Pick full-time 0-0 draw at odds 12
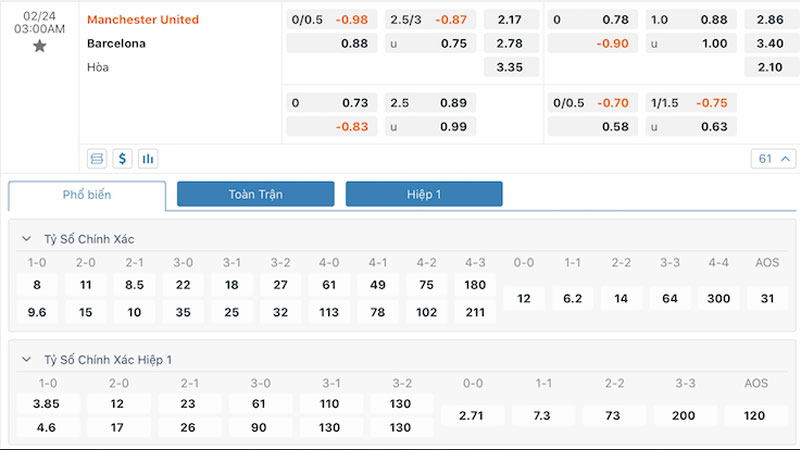The height and width of the screenshot is (450, 800). click(523, 298)
